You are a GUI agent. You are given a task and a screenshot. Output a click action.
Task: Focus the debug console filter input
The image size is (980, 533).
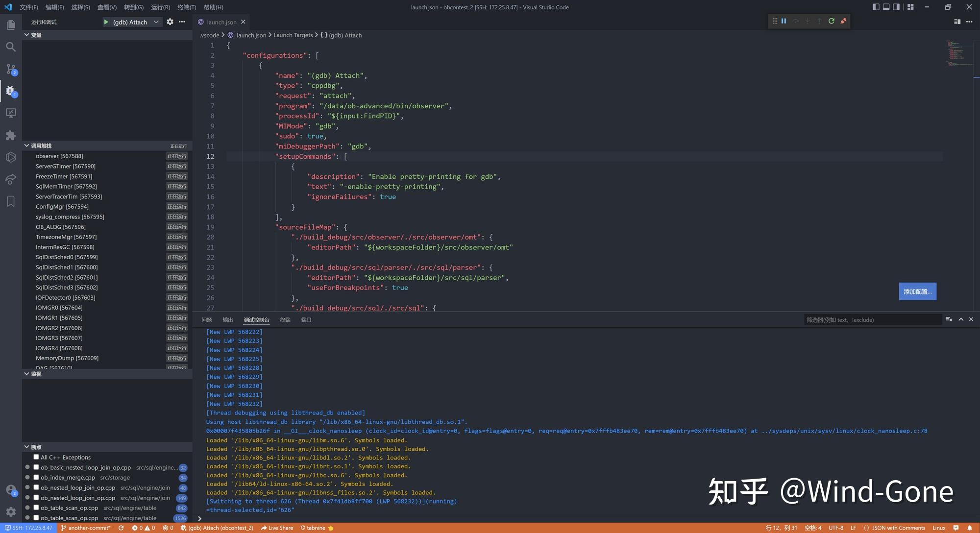(872, 320)
